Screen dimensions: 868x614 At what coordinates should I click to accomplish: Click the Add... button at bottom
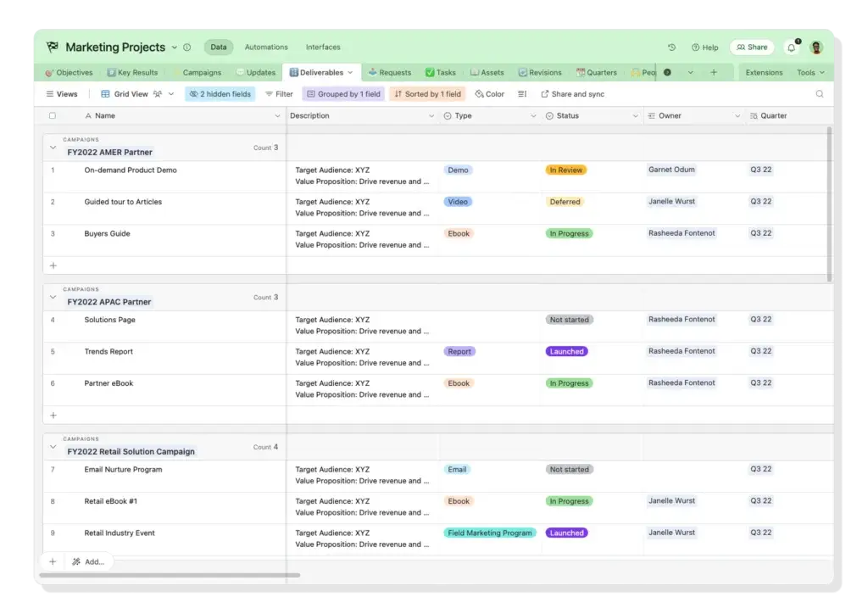point(88,561)
